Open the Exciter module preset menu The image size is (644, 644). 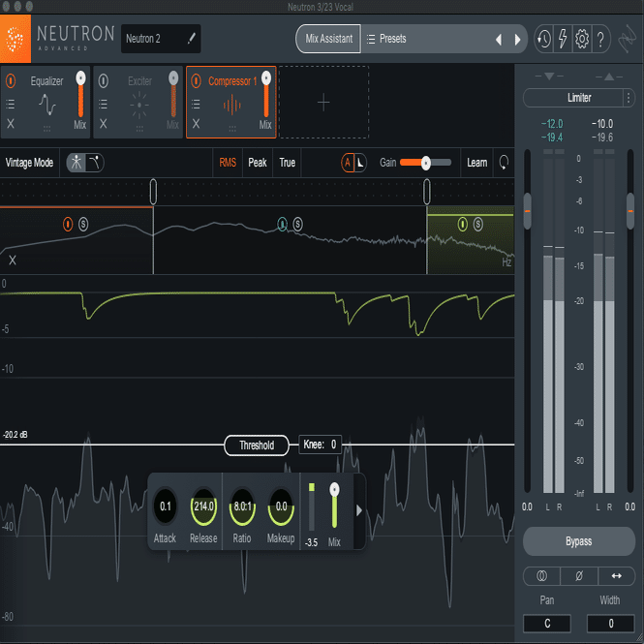(x=103, y=104)
